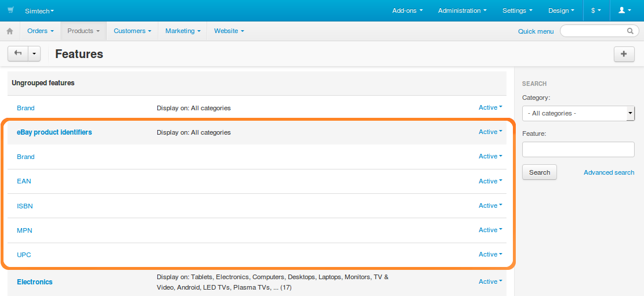Click the back arrow button
644x296 pixels.
tap(18, 53)
